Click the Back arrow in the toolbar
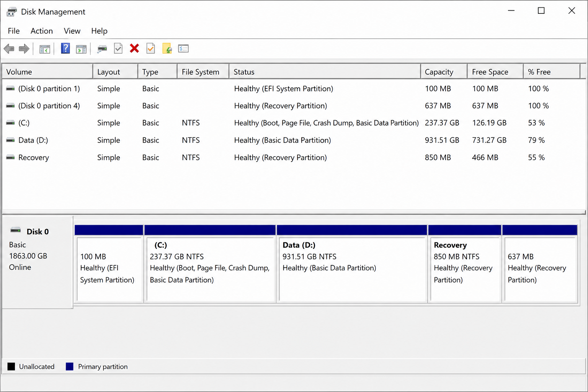The width and height of the screenshot is (588, 392). click(x=9, y=49)
